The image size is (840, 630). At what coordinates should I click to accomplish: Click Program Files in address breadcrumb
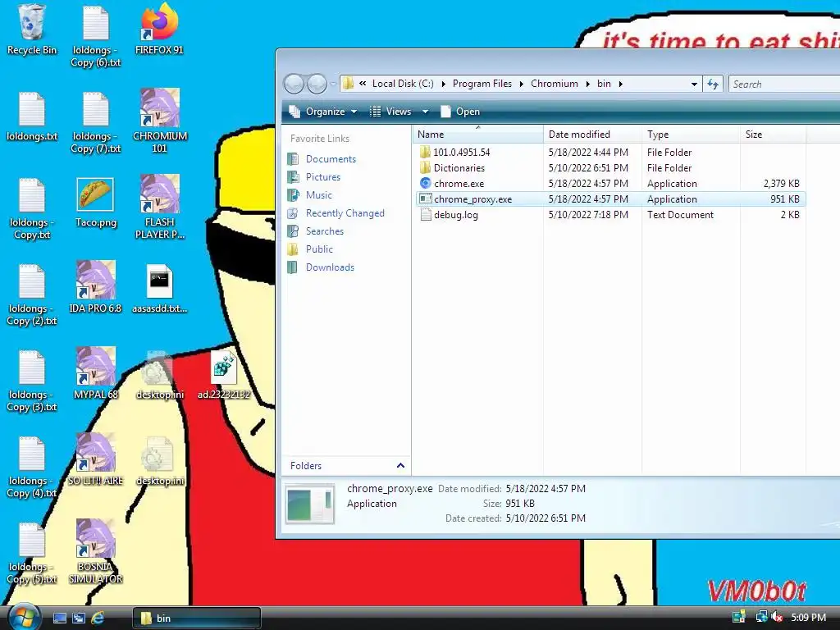[x=482, y=84]
